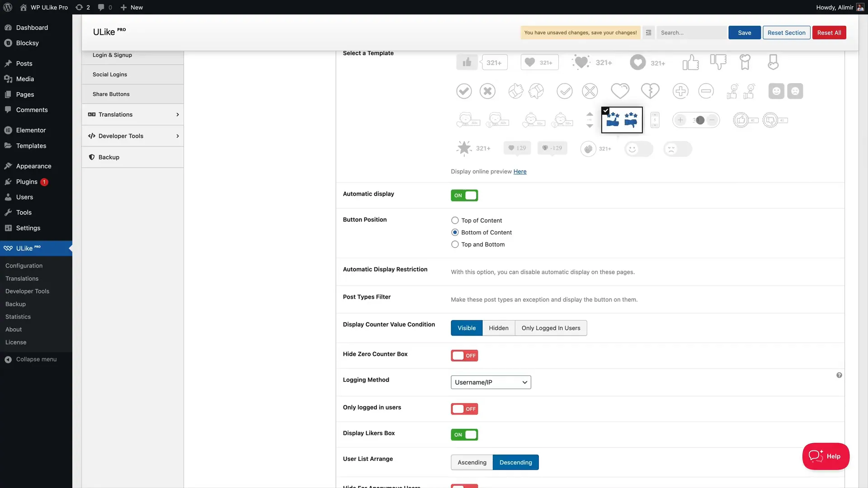Image resolution: width=868 pixels, height=488 pixels.
Task: Select the thin check and X circle template
Action: pos(577,91)
